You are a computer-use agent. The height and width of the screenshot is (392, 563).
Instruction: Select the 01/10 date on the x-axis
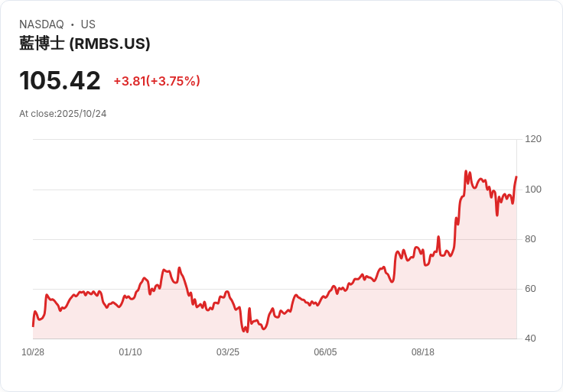pos(130,352)
